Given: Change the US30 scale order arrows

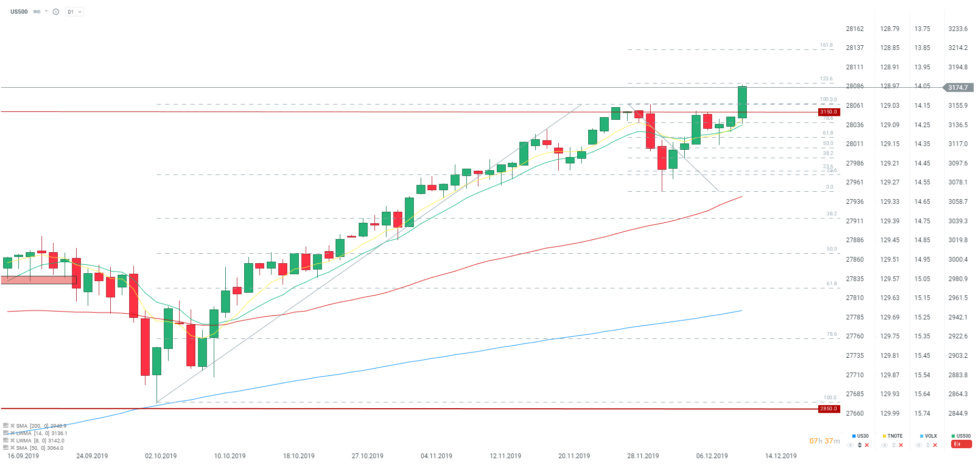Looking at the screenshot, I should tap(860, 445).
